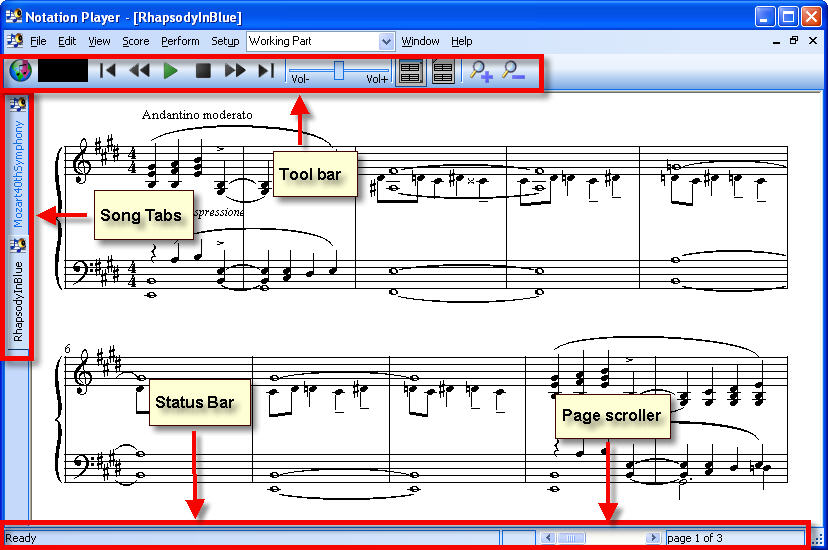This screenshot has height=550, width=828.
Task: Click the Rewind double-arrow icon
Action: 140,71
